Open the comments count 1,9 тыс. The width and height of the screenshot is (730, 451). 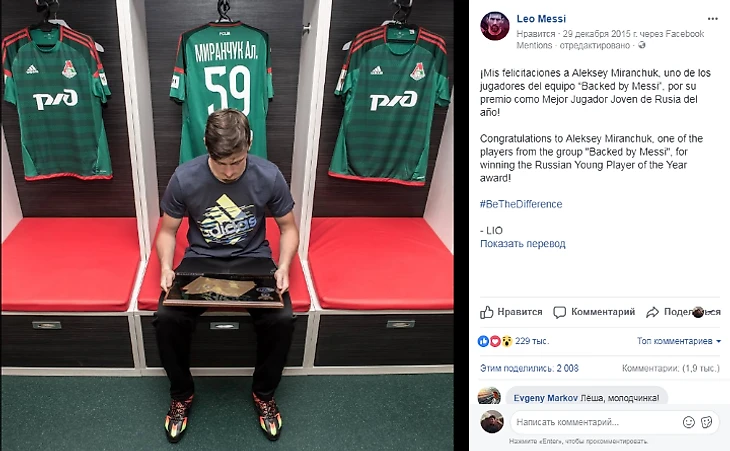point(671,368)
